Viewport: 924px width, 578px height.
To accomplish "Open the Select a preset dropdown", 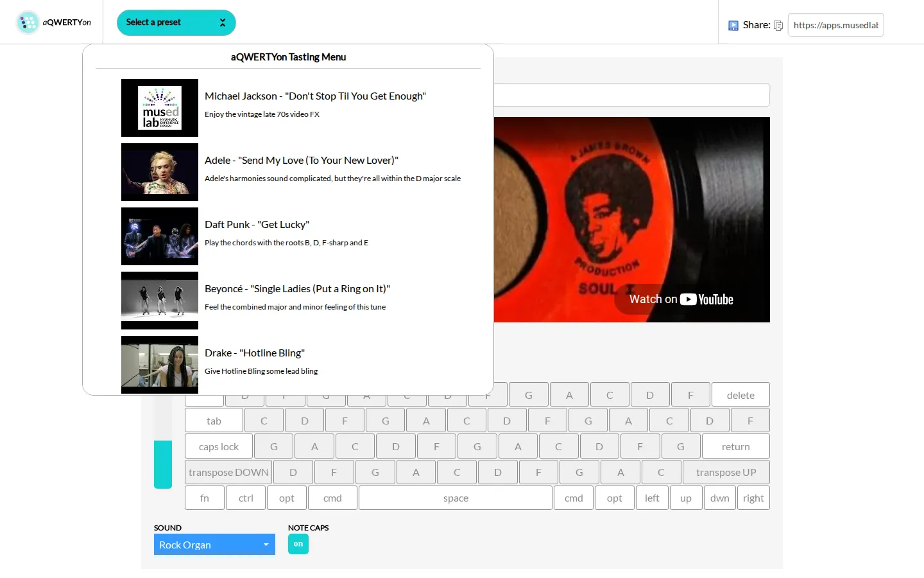I will (176, 22).
